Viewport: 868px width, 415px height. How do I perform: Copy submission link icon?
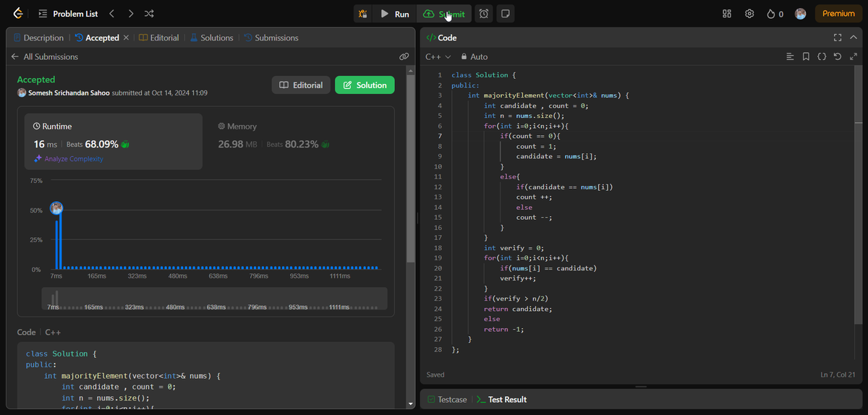point(404,56)
